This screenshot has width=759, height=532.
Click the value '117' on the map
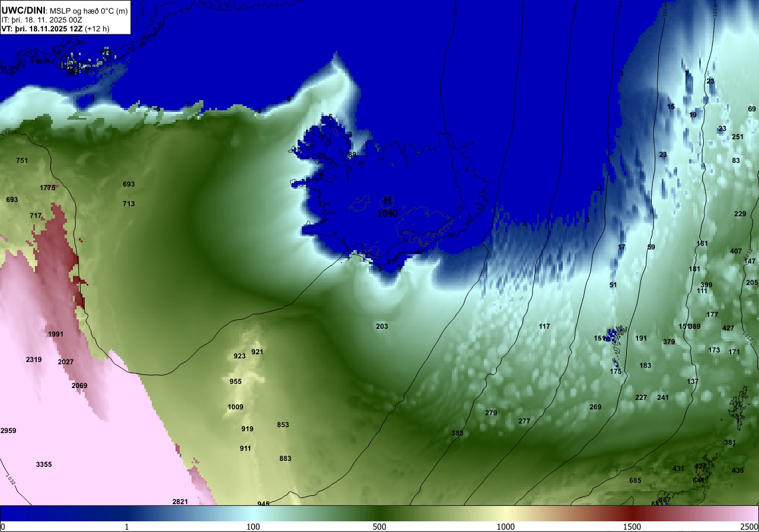[x=544, y=326]
